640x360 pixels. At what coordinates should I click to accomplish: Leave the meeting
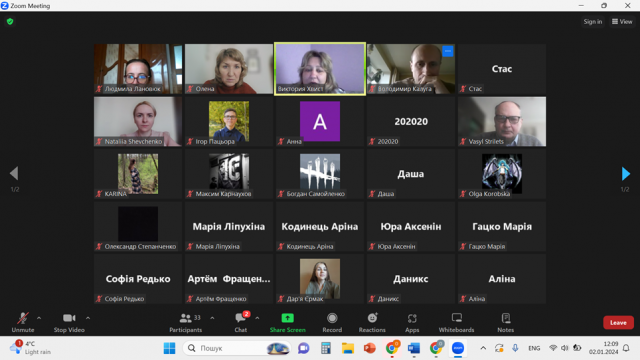618,322
